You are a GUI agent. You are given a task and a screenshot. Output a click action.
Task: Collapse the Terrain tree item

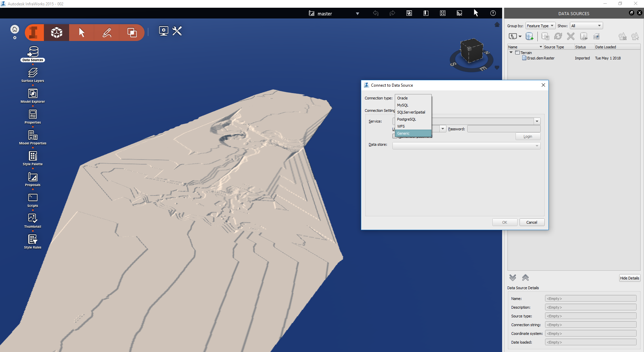tap(511, 52)
